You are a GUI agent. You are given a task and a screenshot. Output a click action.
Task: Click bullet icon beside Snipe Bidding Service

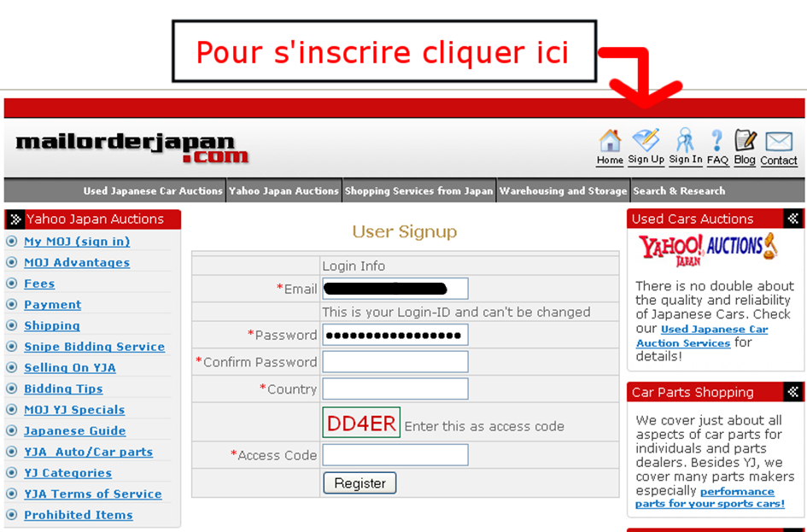pyautogui.click(x=12, y=346)
